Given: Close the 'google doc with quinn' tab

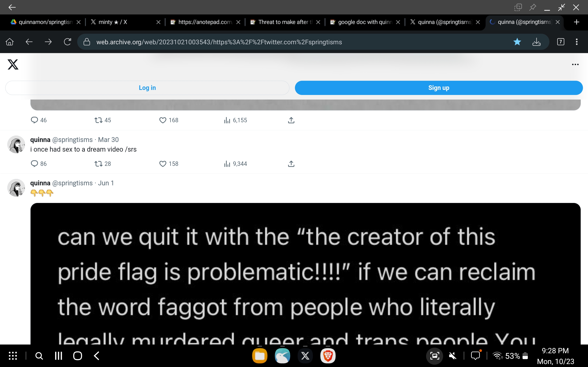Looking at the screenshot, I should tap(398, 22).
